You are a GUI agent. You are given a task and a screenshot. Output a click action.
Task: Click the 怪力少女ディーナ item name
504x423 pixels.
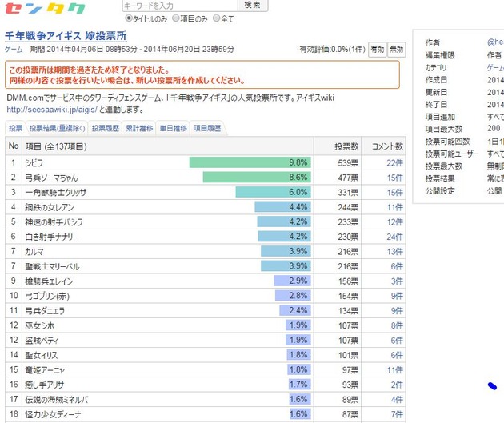(x=53, y=414)
